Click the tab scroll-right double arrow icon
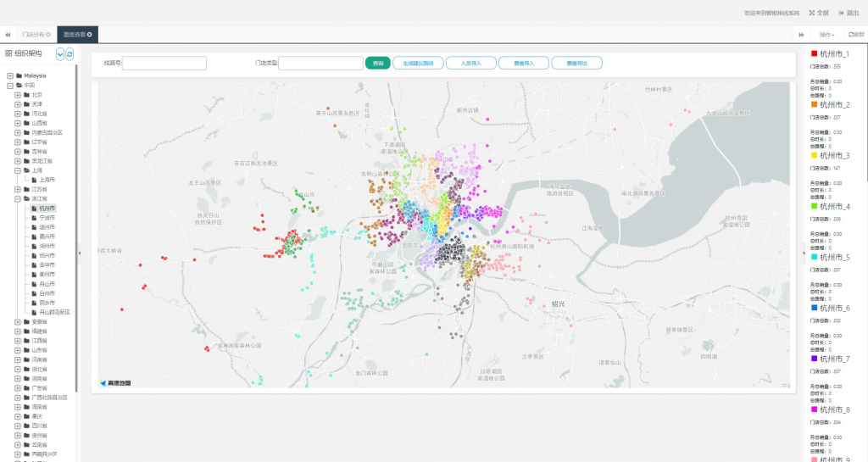Viewport: 868px width, 462px height. 801,35
